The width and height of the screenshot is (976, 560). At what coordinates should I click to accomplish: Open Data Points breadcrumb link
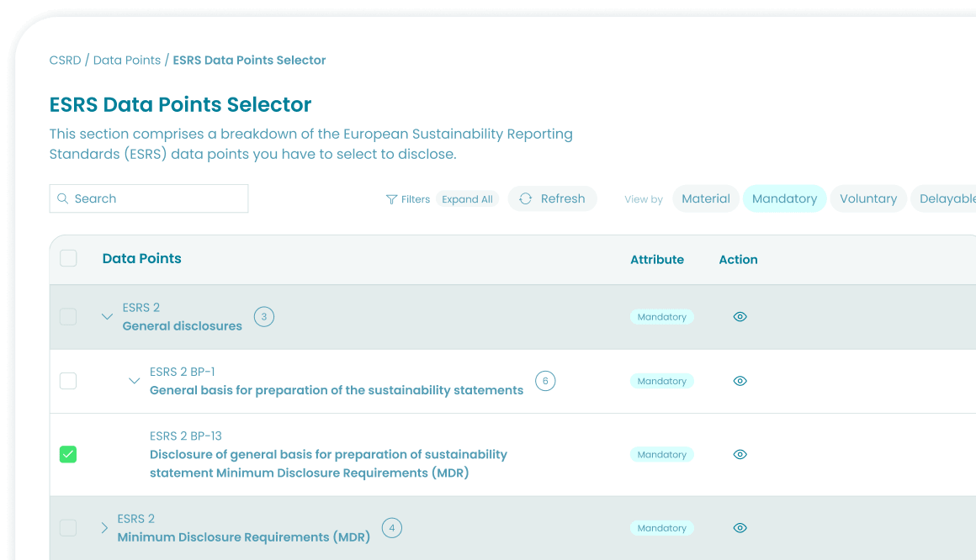click(127, 61)
